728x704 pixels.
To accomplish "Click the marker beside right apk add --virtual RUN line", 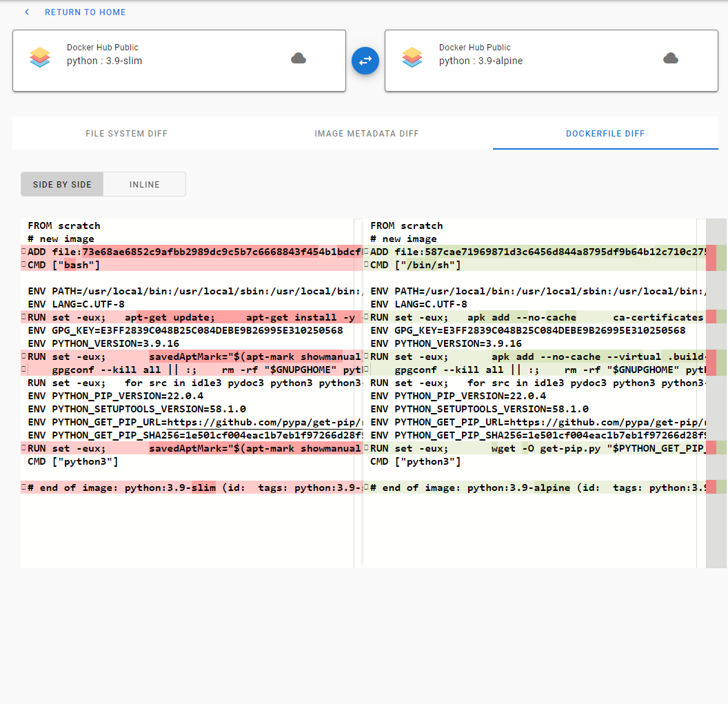I will pyautogui.click(x=366, y=356).
